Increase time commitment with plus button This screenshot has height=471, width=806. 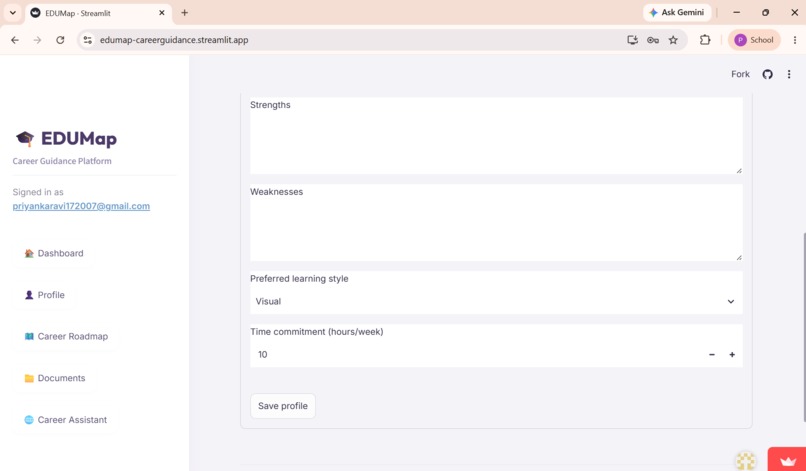(732, 355)
